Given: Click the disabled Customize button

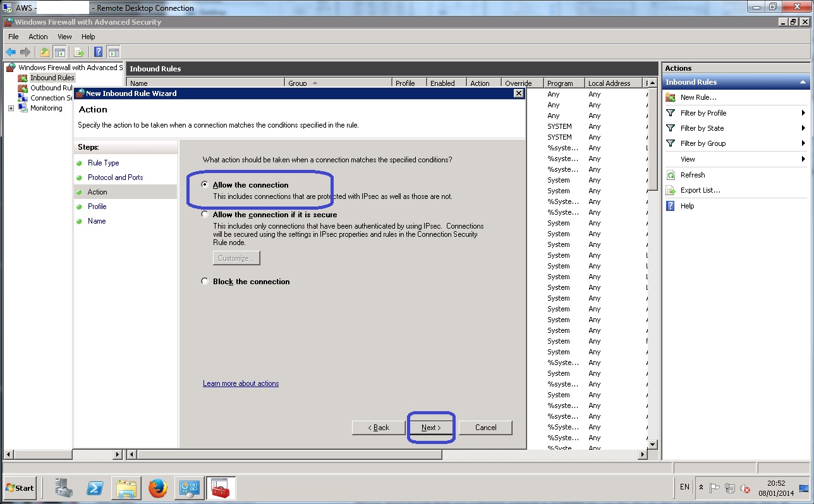Looking at the screenshot, I should [236, 258].
